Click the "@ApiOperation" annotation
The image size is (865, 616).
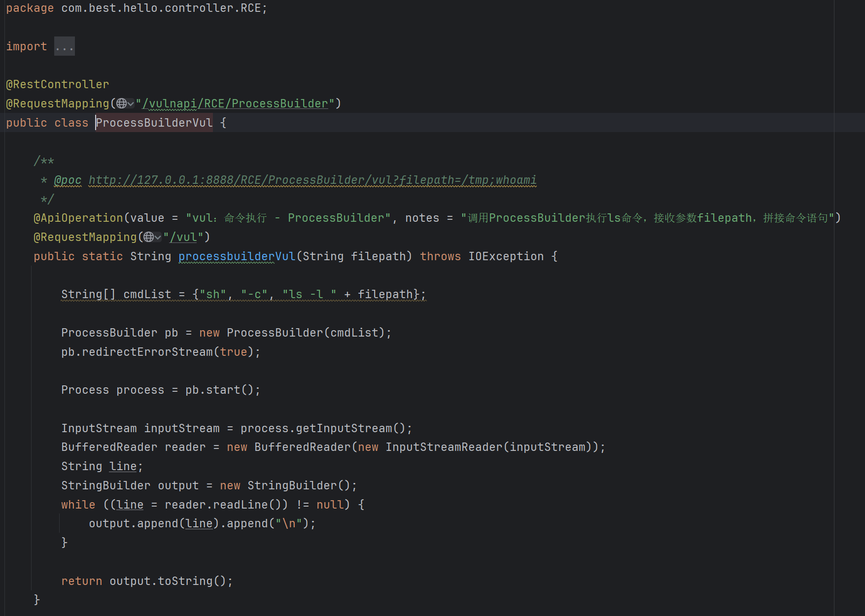tap(78, 218)
